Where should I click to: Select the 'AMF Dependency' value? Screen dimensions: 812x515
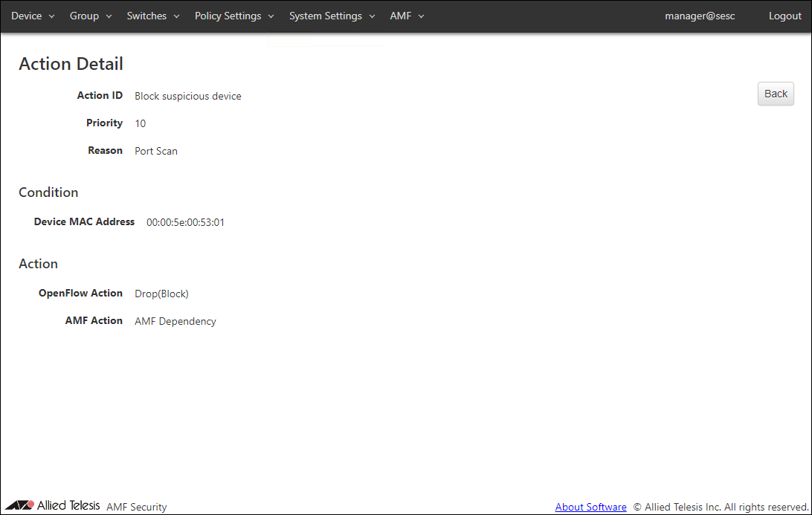(x=175, y=322)
